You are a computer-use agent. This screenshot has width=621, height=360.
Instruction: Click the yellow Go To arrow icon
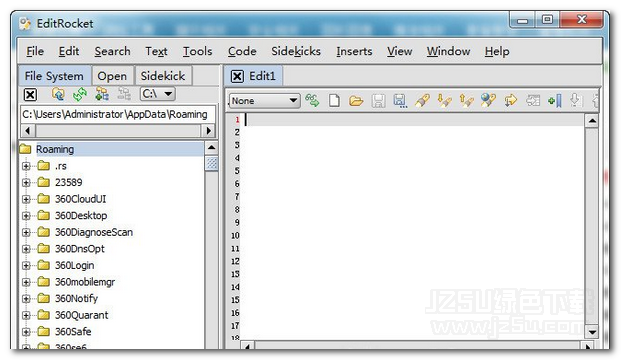point(511,101)
